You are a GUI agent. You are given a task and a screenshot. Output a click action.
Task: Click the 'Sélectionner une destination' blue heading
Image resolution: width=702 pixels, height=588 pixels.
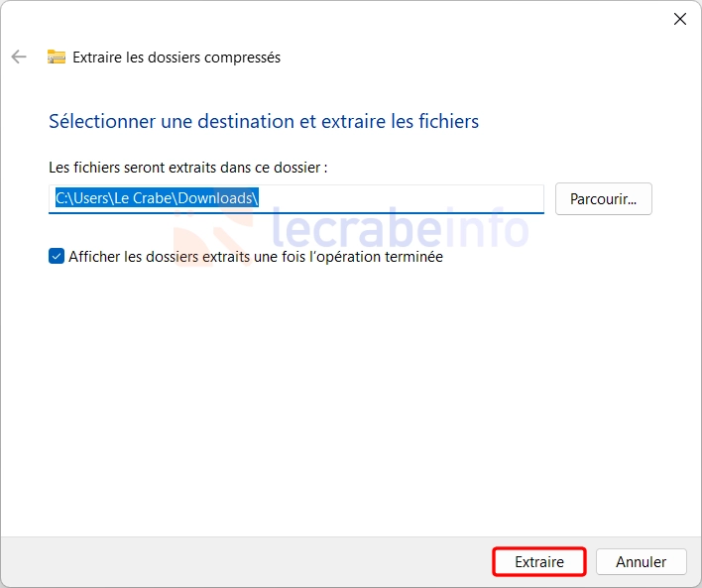264,121
